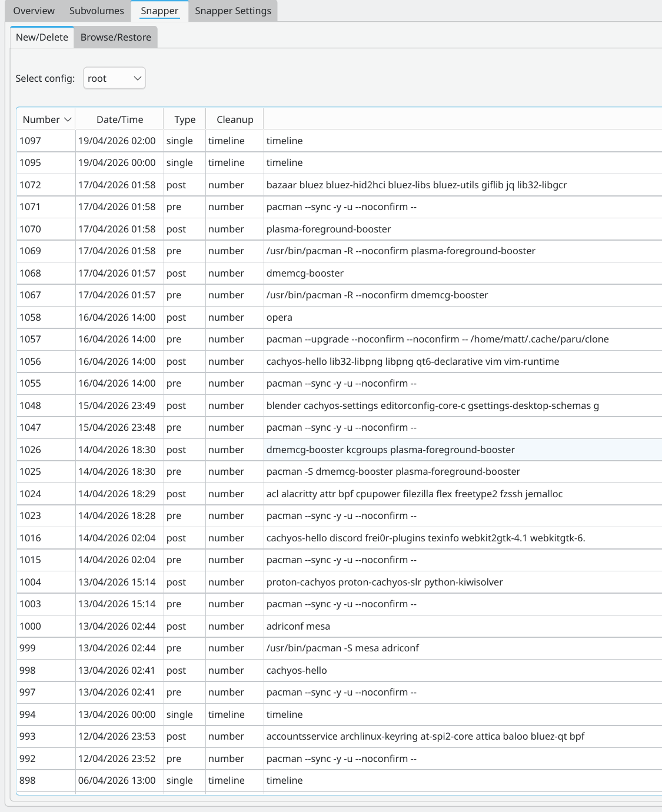Click snapshot number 1057
The image size is (662, 812).
point(30,339)
